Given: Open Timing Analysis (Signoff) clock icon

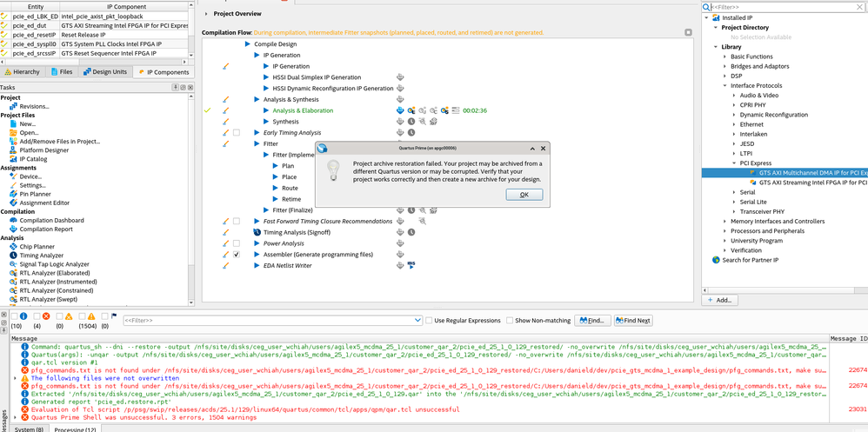Looking at the screenshot, I should pyautogui.click(x=411, y=232).
